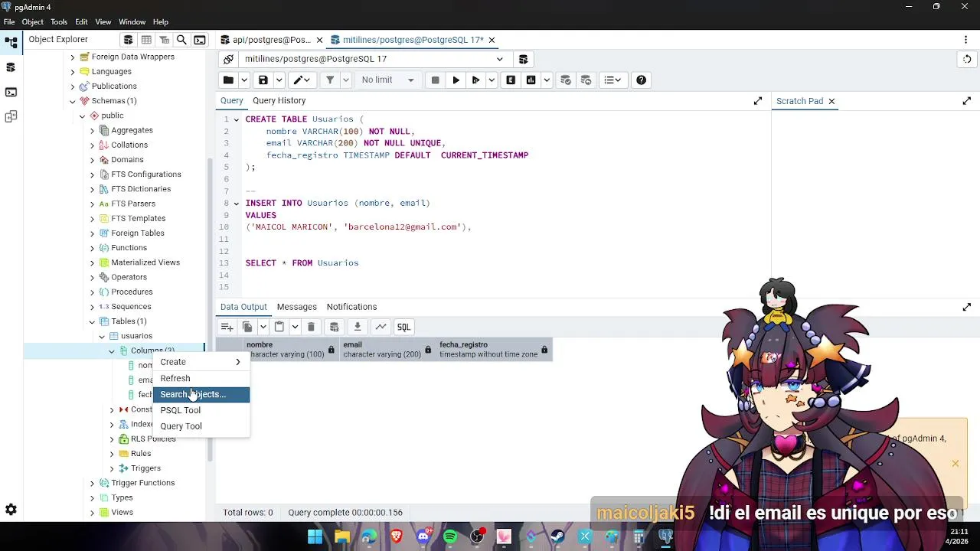980x551 pixels.
Task: Maximize the query editor expand arrows
Action: coord(758,101)
